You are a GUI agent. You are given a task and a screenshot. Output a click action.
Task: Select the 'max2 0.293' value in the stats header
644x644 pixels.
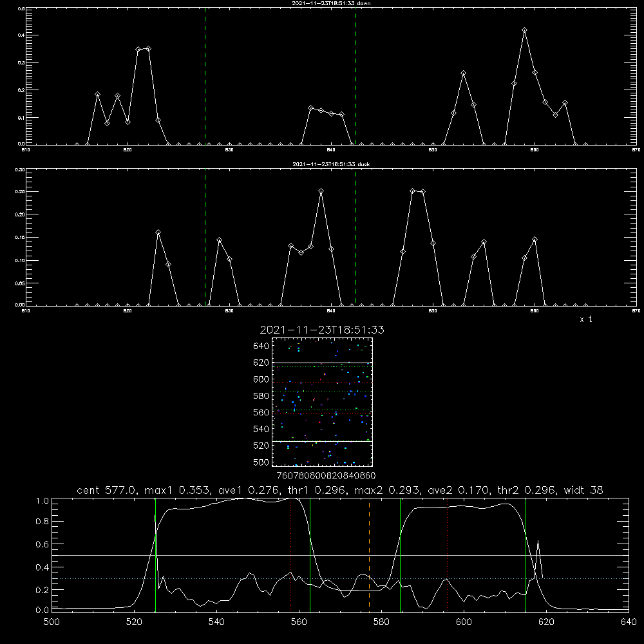pyautogui.click(x=387, y=490)
